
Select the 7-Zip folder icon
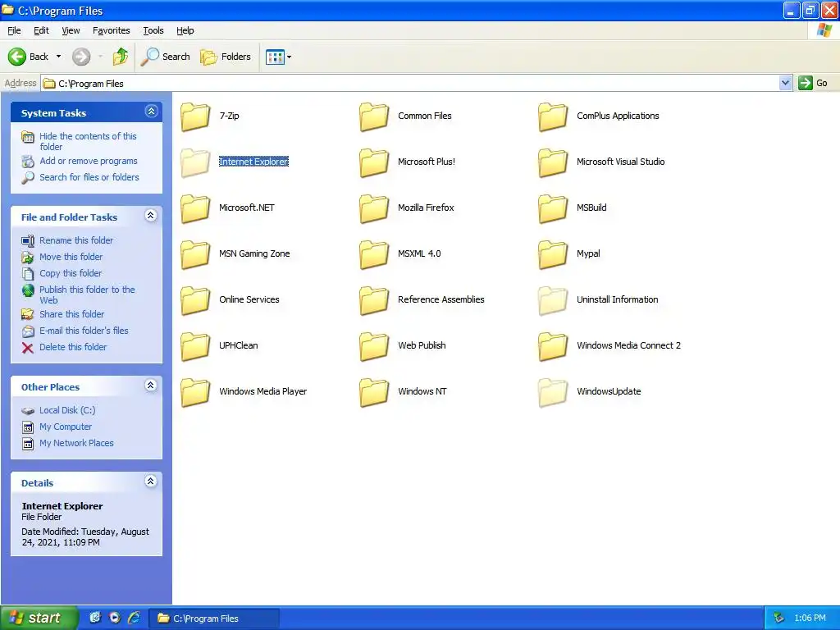point(195,116)
